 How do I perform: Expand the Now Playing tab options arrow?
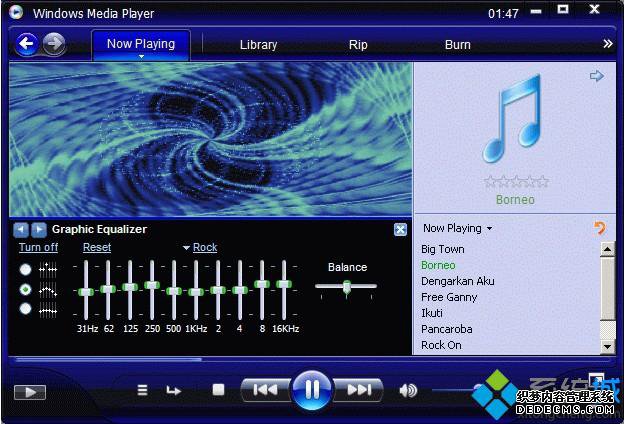click(x=141, y=57)
